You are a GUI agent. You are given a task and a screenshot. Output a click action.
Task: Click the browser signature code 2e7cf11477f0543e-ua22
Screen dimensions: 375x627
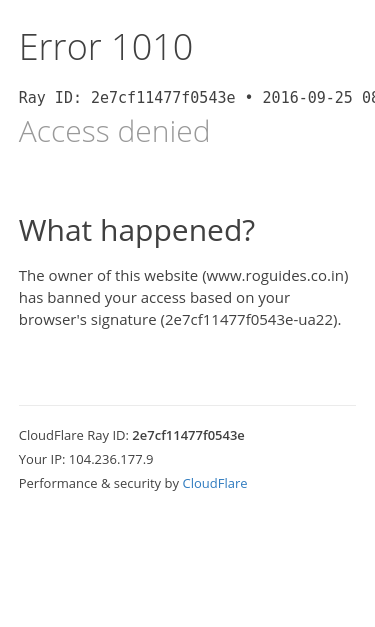point(249,320)
